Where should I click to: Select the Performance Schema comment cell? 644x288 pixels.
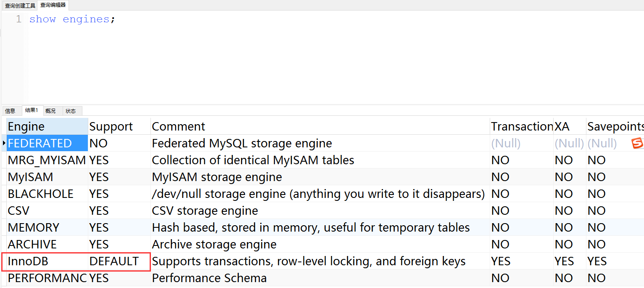[320, 278]
